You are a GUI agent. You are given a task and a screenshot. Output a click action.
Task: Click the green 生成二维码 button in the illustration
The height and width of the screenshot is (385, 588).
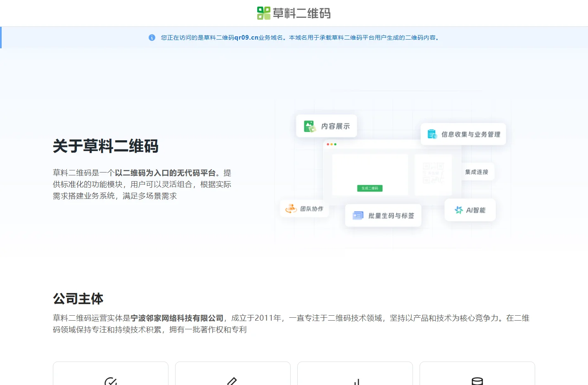370,188
